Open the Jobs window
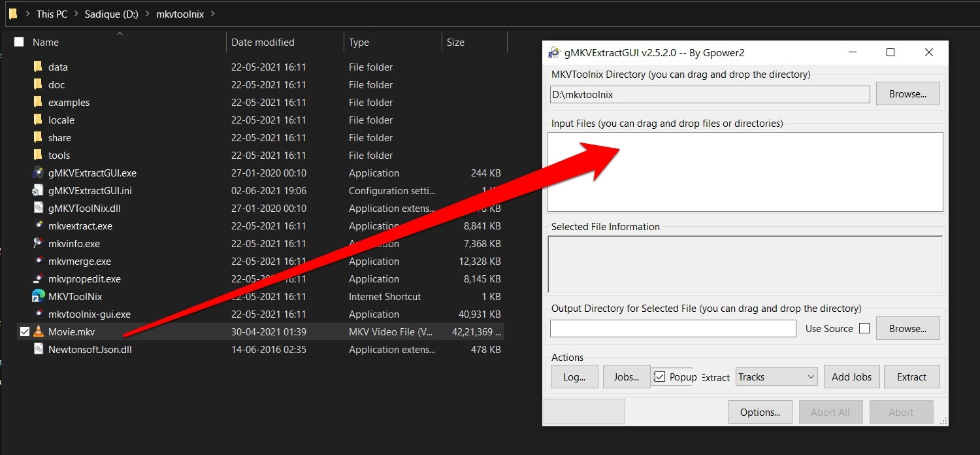Image resolution: width=980 pixels, height=455 pixels. click(627, 377)
